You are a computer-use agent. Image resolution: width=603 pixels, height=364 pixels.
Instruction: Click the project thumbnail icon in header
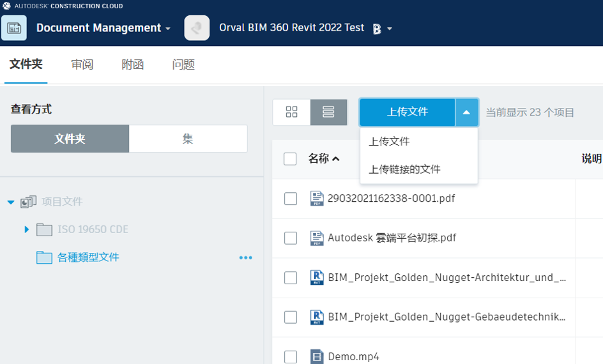coord(197,28)
